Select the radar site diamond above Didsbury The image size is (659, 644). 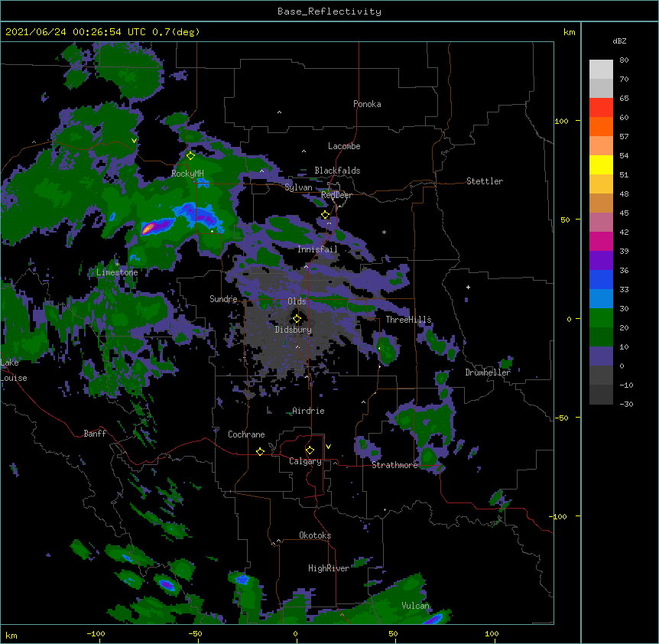point(297,319)
